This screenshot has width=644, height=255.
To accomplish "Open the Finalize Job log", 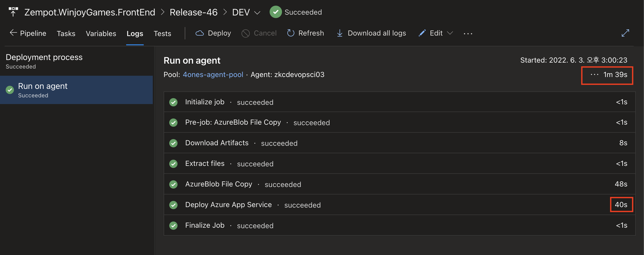I will click(x=399, y=225).
